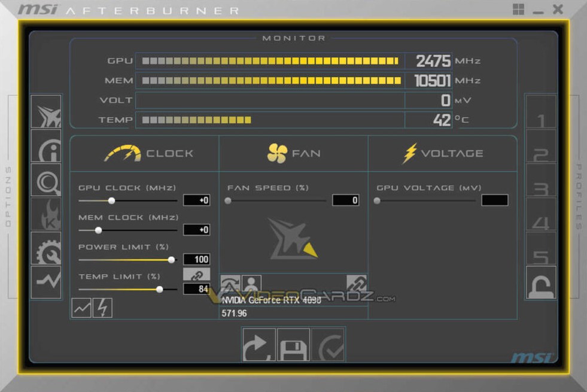Click the Temp Limit slider handle

tap(160, 289)
